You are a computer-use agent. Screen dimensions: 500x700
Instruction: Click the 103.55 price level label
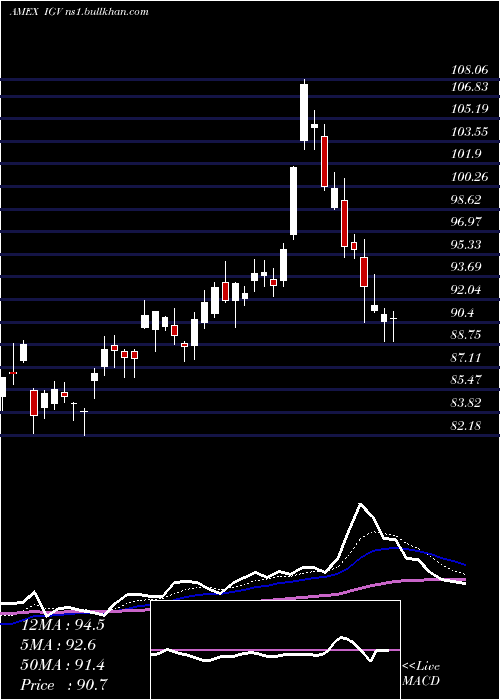point(470,132)
